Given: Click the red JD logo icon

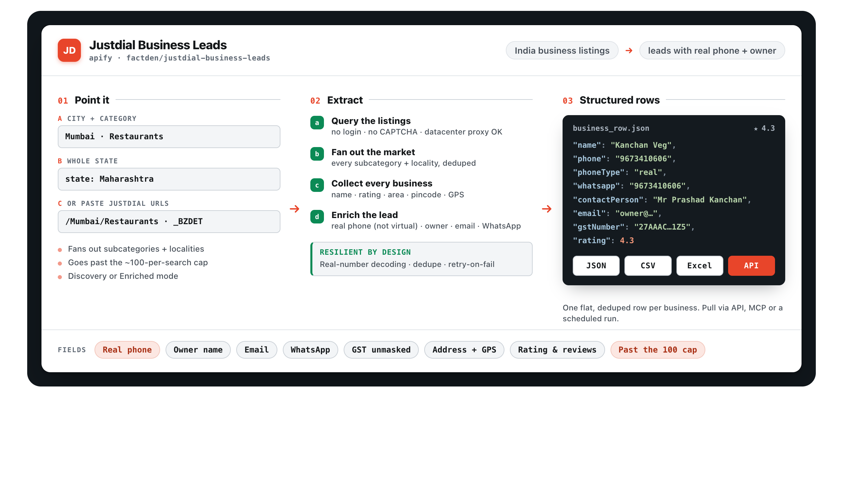Looking at the screenshot, I should click(x=69, y=50).
